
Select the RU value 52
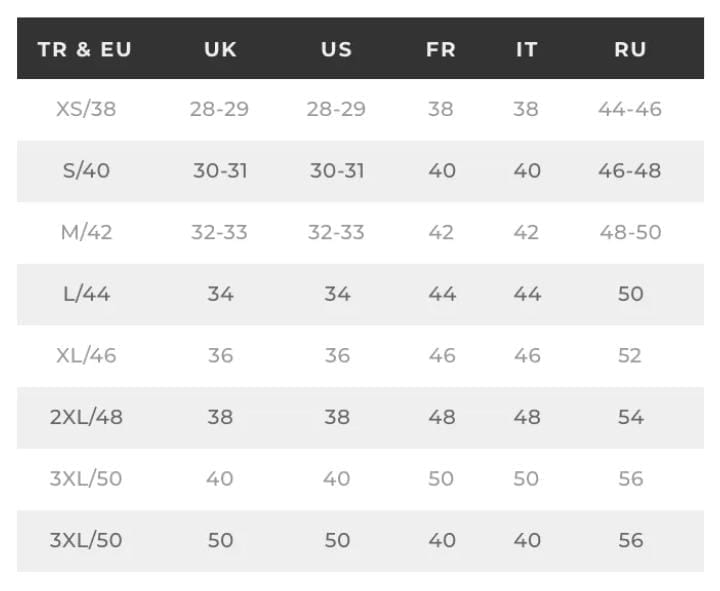(x=630, y=355)
